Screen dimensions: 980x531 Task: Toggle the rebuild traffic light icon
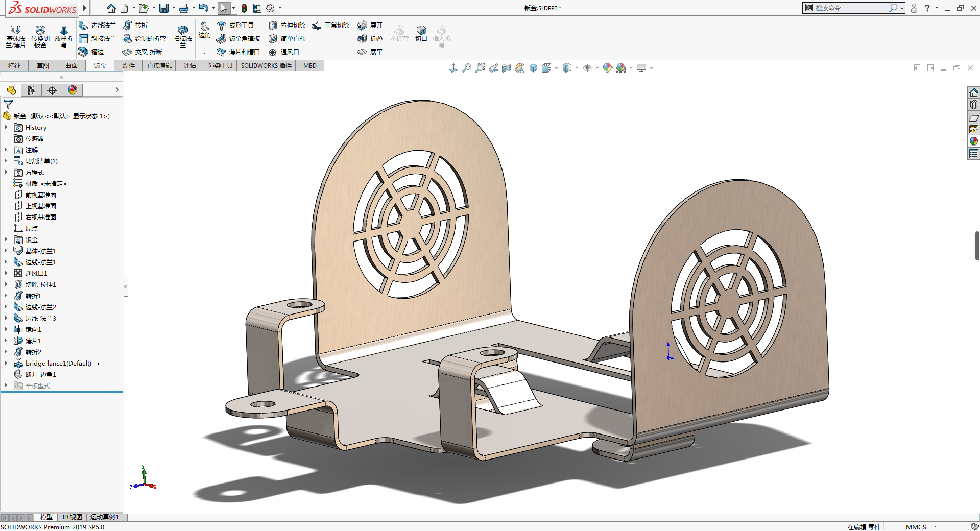[244, 8]
